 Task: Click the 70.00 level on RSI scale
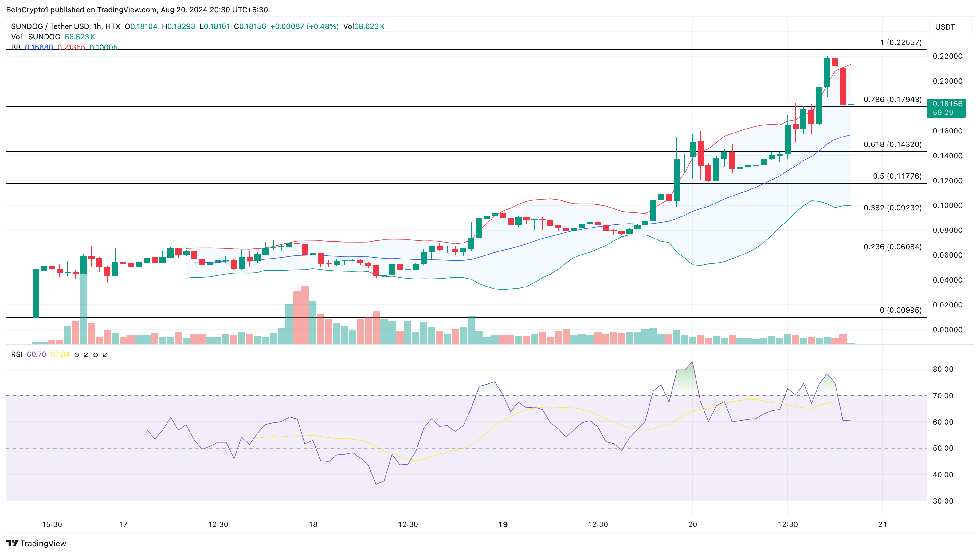[943, 396]
